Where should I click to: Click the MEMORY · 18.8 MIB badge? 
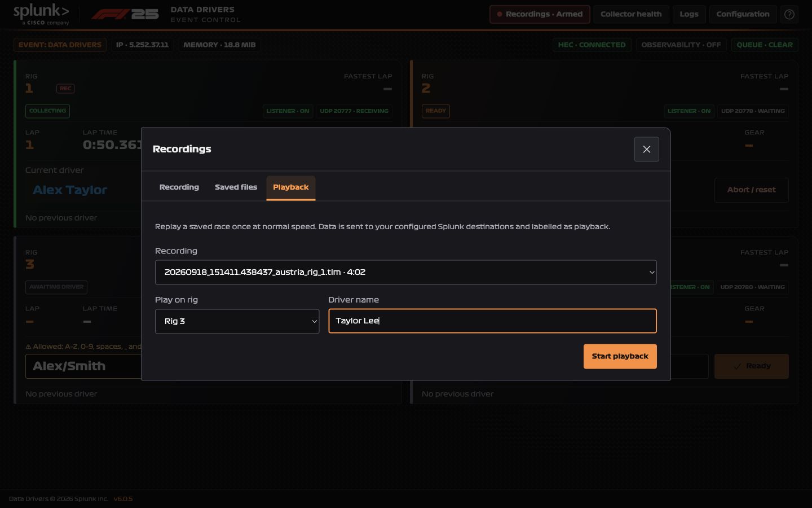coord(219,45)
